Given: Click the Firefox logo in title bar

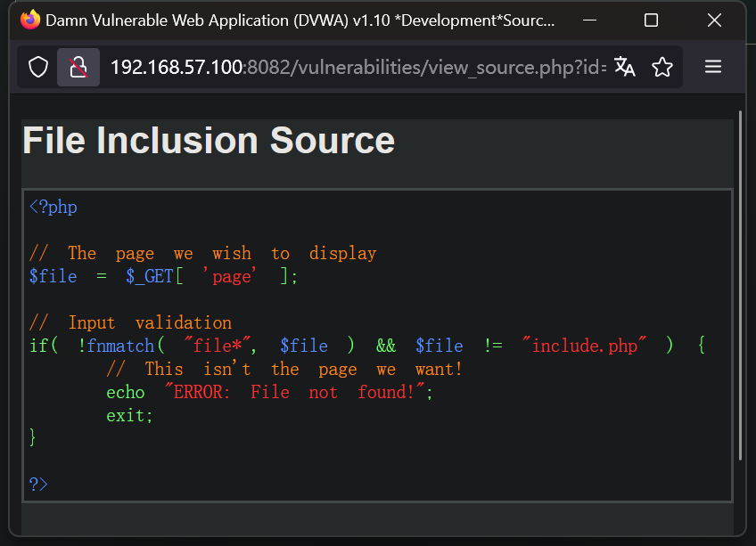Looking at the screenshot, I should tap(30, 20).
